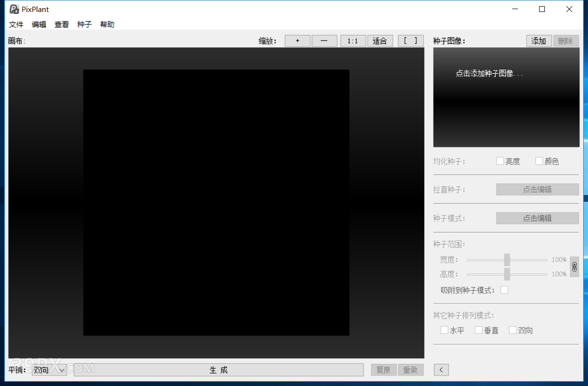The height and width of the screenshot is (386, 588).
Task: Click the seed image area to add image
Action: tap(506, 97)
